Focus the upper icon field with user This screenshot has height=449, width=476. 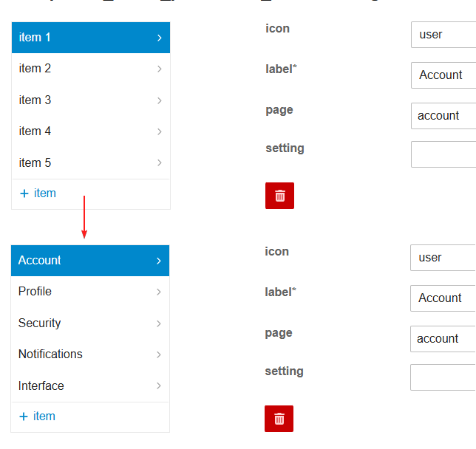[443, 35]
